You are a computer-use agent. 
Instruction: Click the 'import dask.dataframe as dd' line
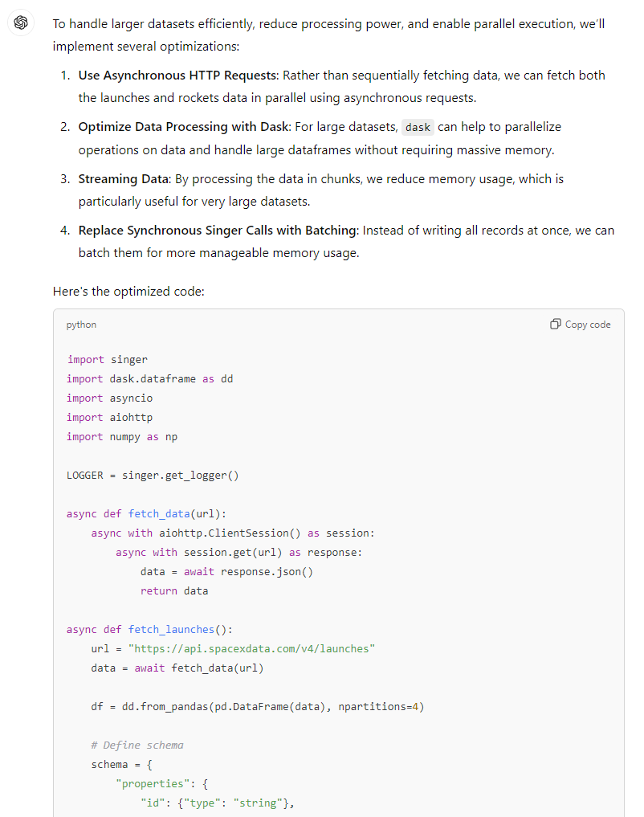[150, 379]
